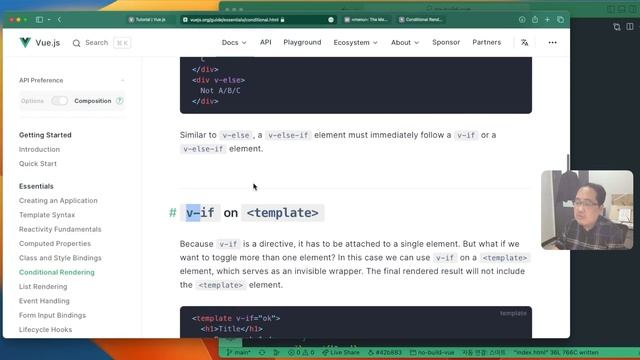This screenshot has height=360, width=640.
Task: Click the Search field with ⌘K hint
Action: pyautogui.click(x=102, y=43)
